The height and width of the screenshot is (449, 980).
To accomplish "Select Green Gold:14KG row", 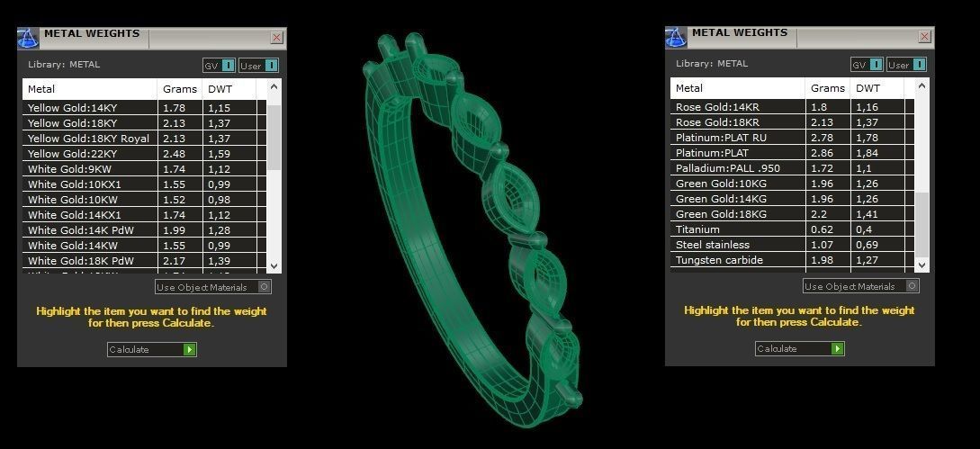I will [x=793, y=199].
